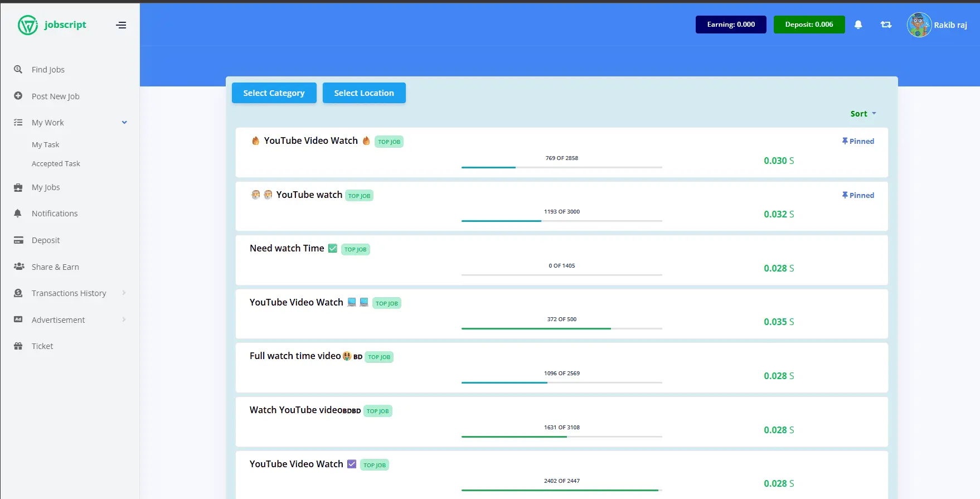Open Deposit menu item
The image size is (980, 499).
[46, 240]
